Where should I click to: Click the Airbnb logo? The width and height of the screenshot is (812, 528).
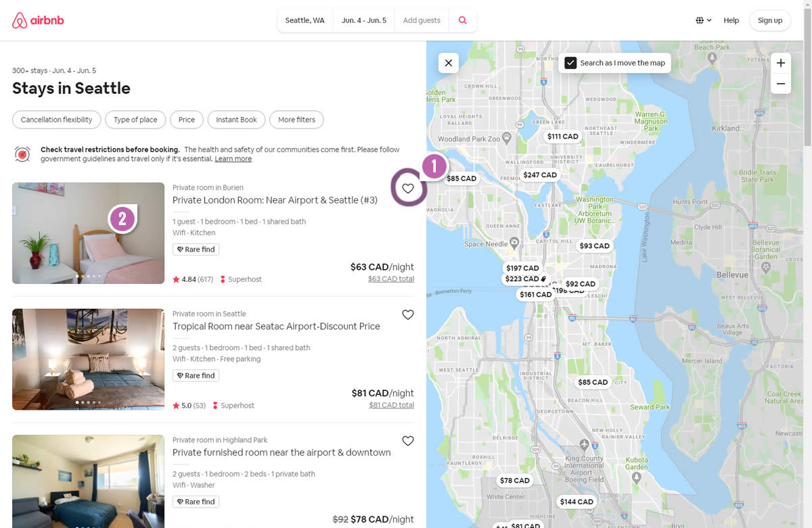pyautogui.click(x=38, y=20)
